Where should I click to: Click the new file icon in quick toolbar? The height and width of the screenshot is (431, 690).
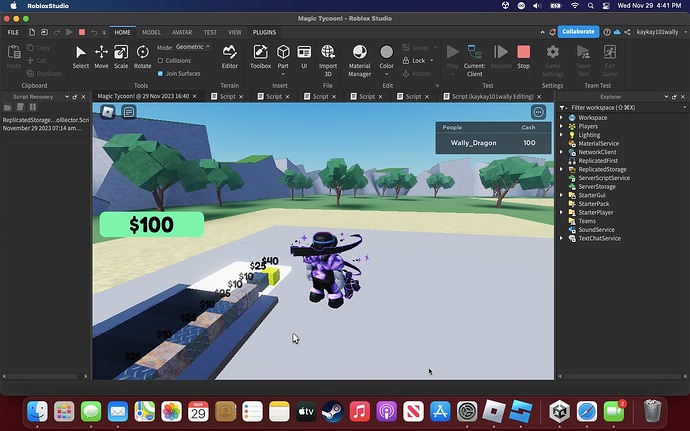(32, 32)
